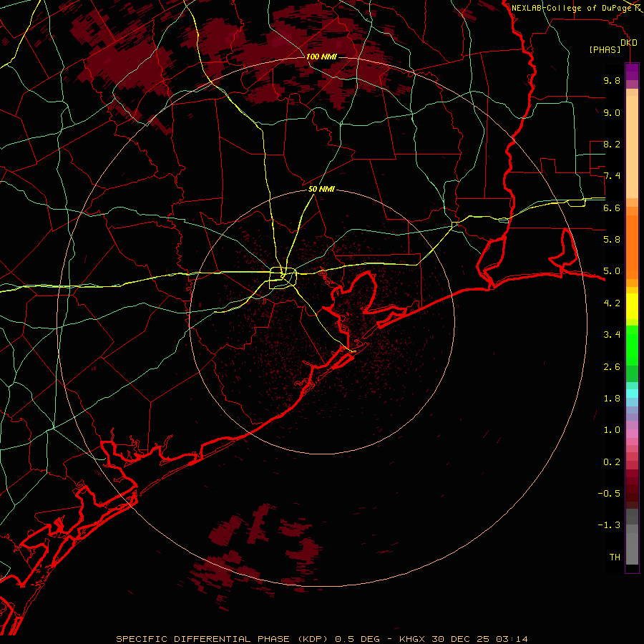Viewport: 644px width, 644px height.
Task: Pick the bright yellow color bar segment
Action: [x=632, y=306]
